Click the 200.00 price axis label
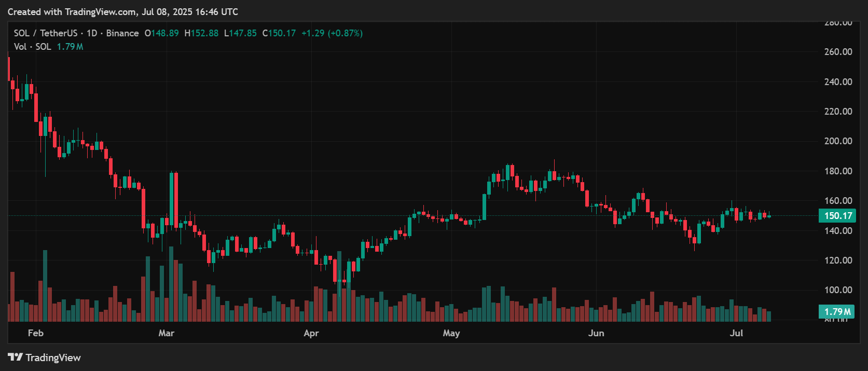 838,141
